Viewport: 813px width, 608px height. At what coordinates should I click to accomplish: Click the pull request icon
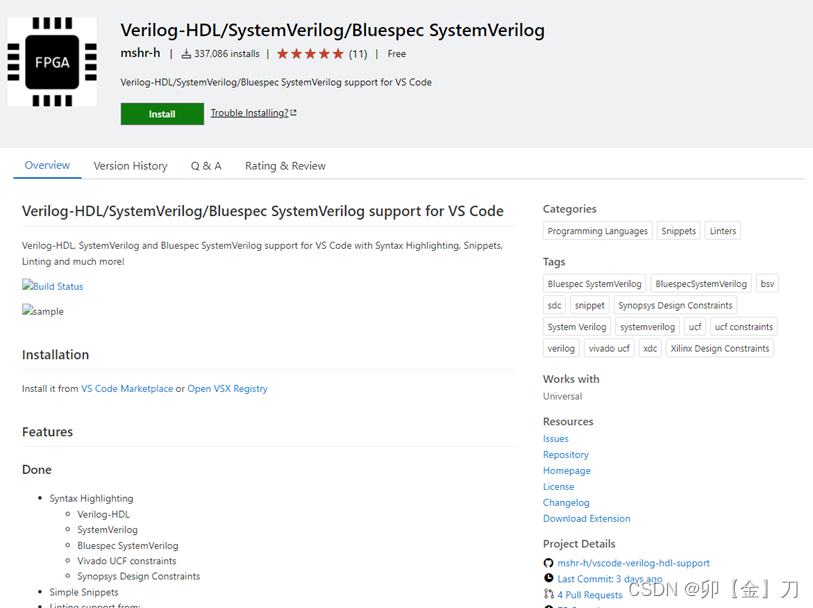point(548,594)
